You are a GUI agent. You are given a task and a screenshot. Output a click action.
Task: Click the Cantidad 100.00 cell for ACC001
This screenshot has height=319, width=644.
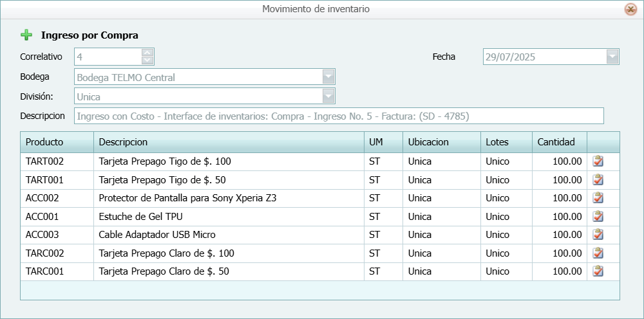560,217
